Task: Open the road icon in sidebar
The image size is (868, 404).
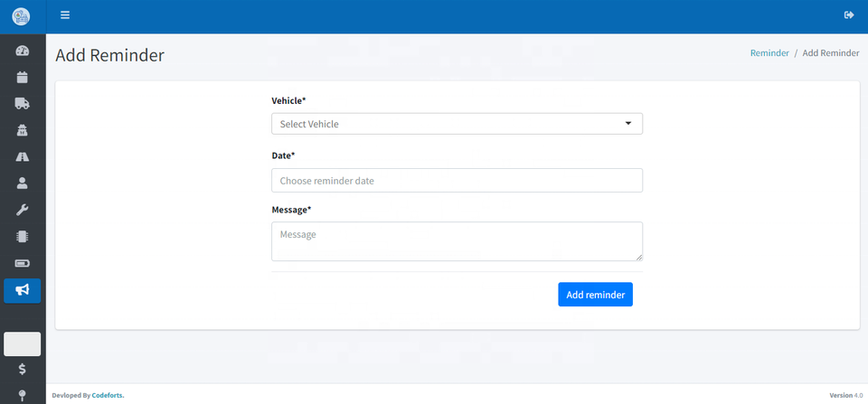Action: point(23,156)
